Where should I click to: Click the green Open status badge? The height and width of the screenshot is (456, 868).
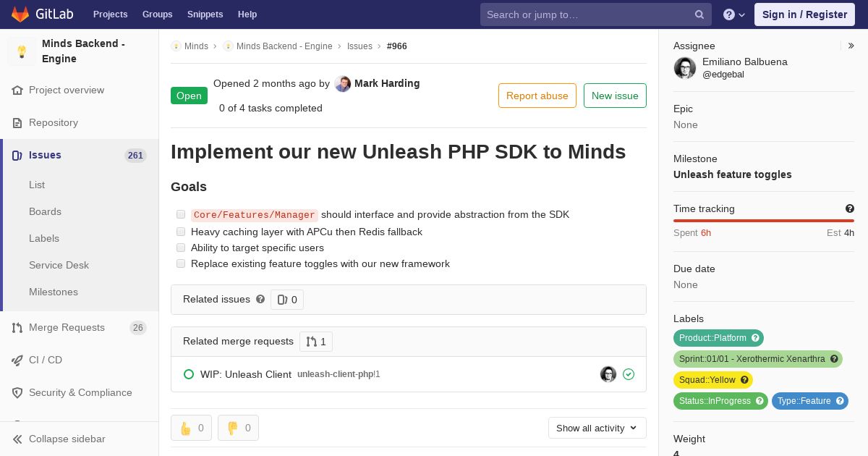189,96
